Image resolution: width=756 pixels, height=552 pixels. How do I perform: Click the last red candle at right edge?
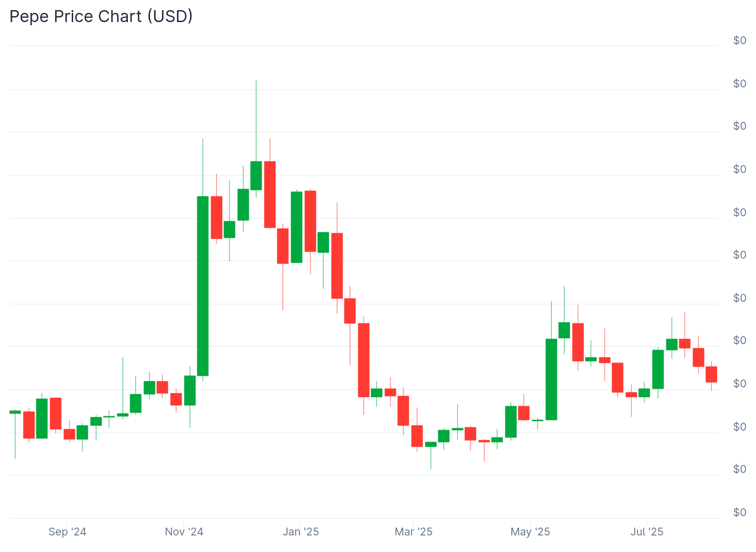[x=711, y=374]
